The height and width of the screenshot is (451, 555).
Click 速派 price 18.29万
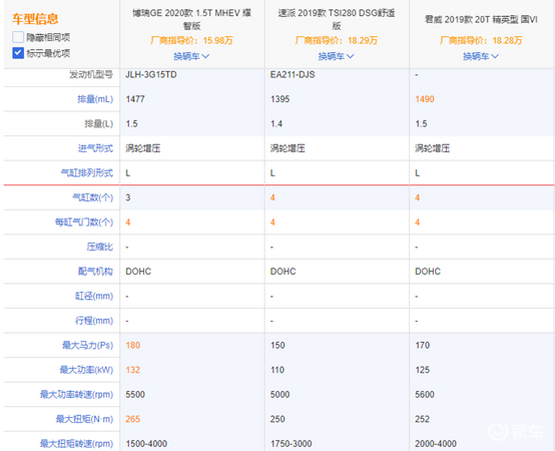tap(336, 40)
